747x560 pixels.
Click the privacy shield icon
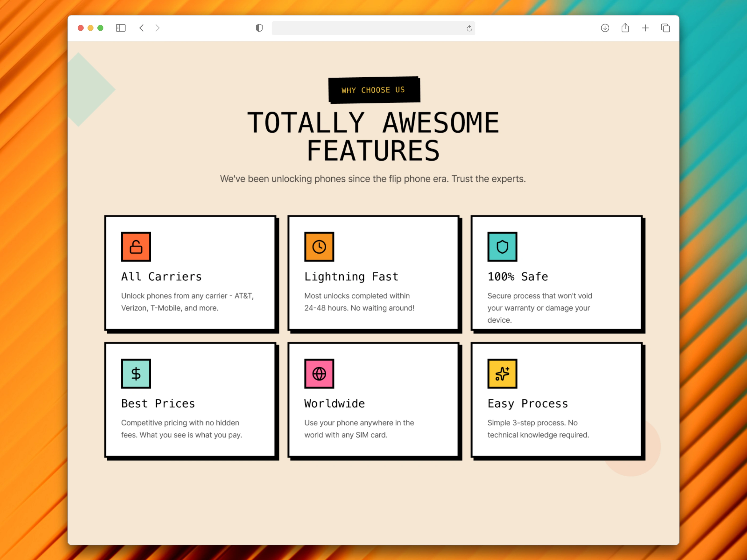[x=259, y=28]
